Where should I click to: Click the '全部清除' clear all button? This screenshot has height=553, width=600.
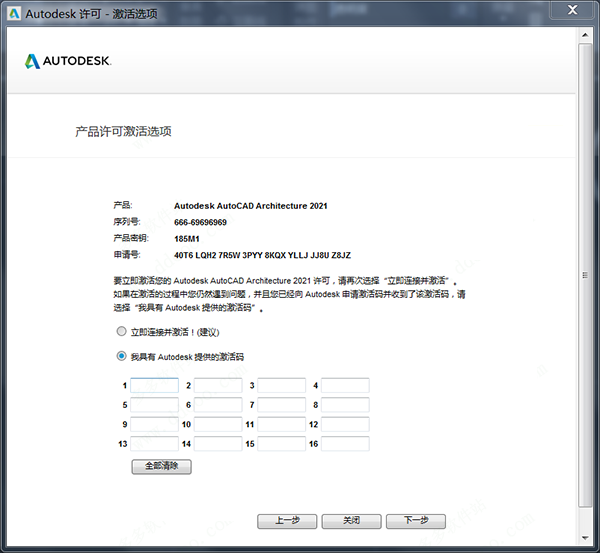point(161,467)
